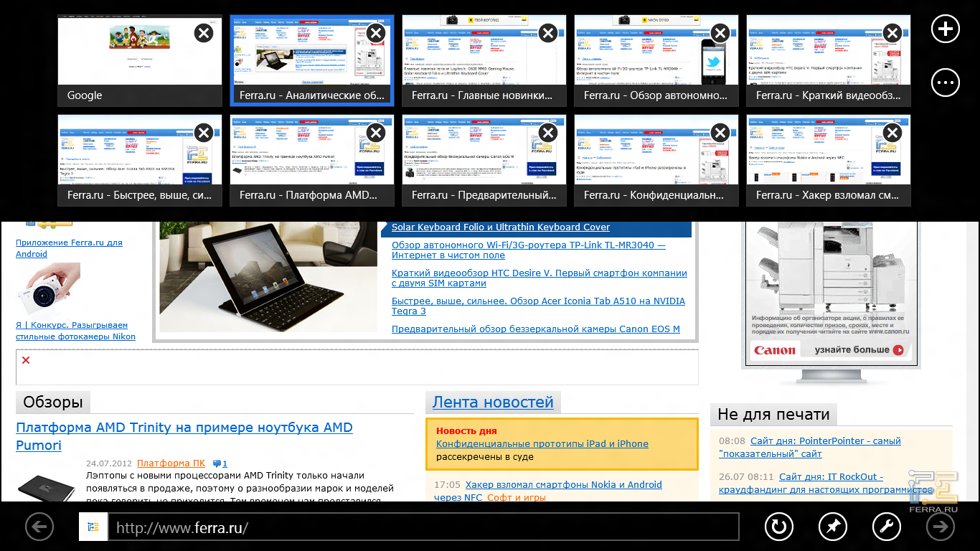The height and width of the screenshot is (551, 980).
Task: Switch to the Google tab
Action: 140,61
